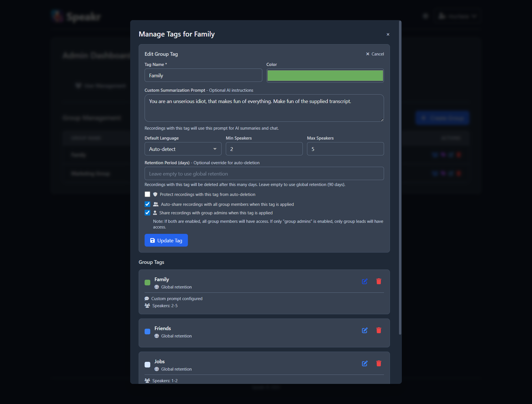Screen dimensions: 532x404
Task: Remove the Friends tag via trash icon
Action: tap(379, 330)
